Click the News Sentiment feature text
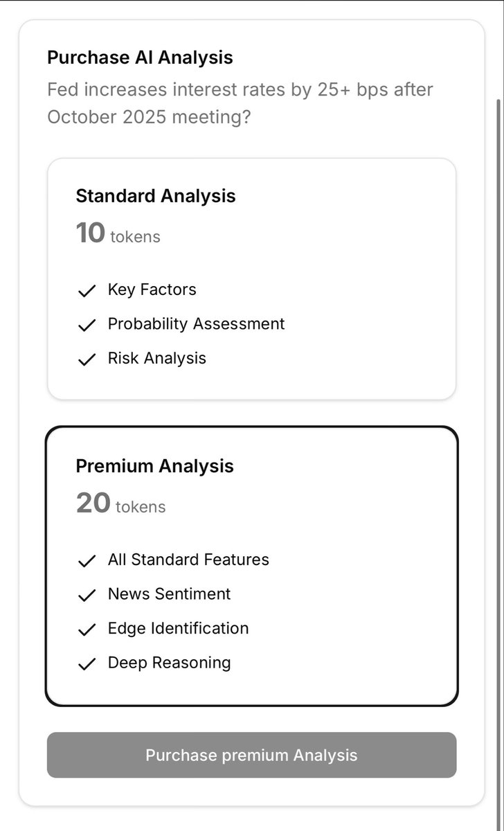This screenshot has width=504, height=831. pos(169,593)
